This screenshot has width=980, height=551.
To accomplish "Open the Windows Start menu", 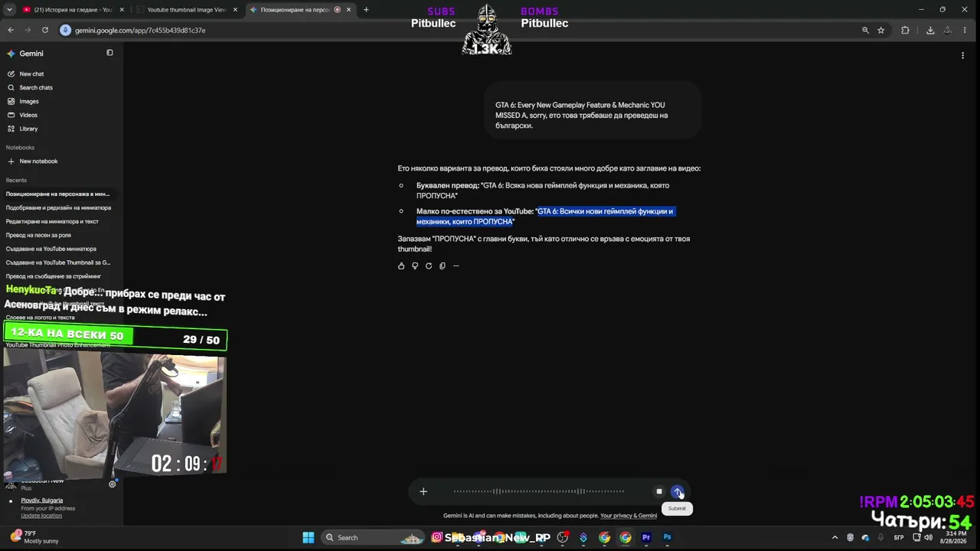I will click(309, 537).
